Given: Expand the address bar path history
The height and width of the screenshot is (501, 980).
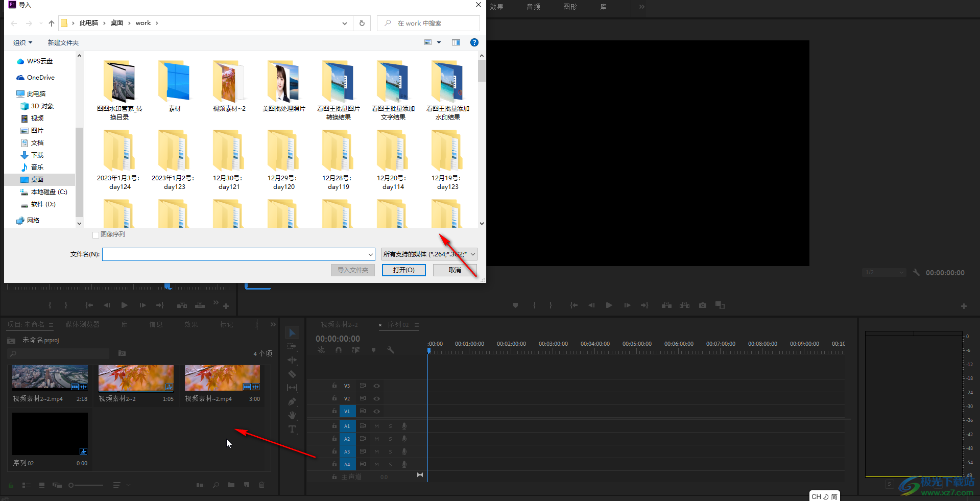Looking at the screenshot, I should (x=345, y=23).
